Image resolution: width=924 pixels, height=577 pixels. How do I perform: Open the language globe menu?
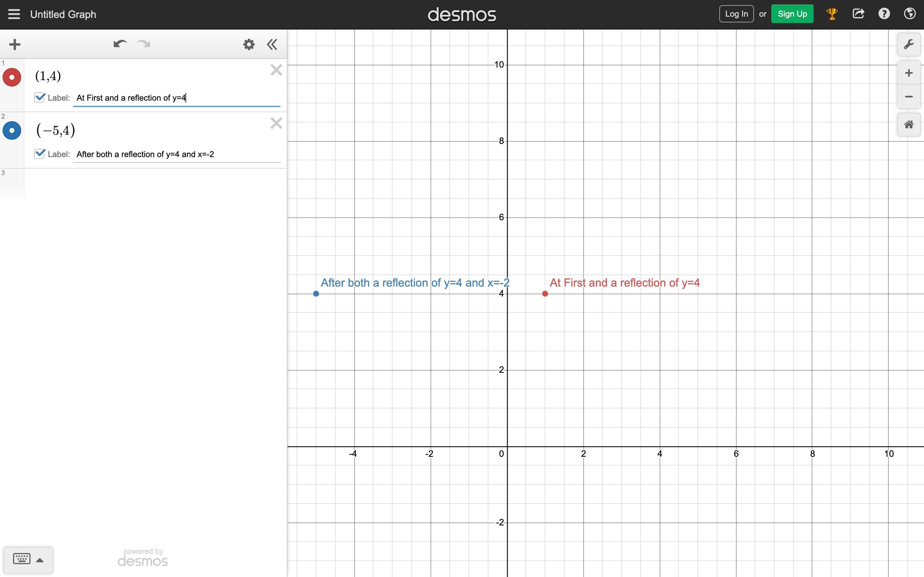point(910,14)
